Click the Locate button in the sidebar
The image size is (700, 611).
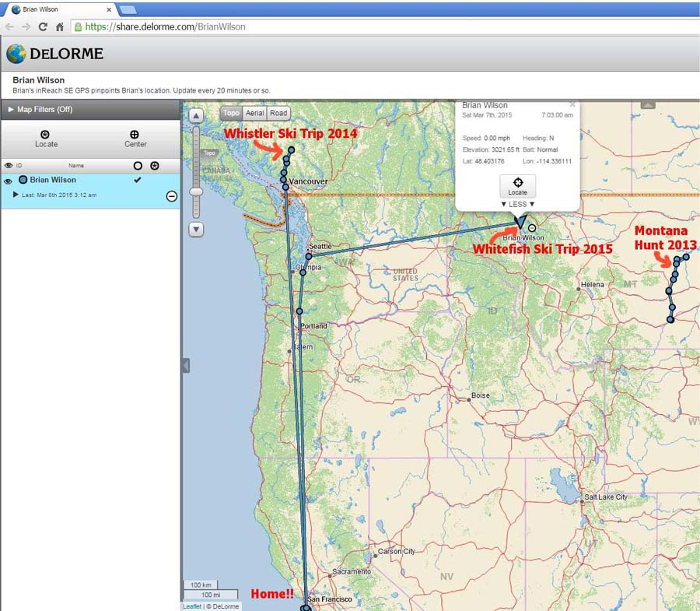46,139
